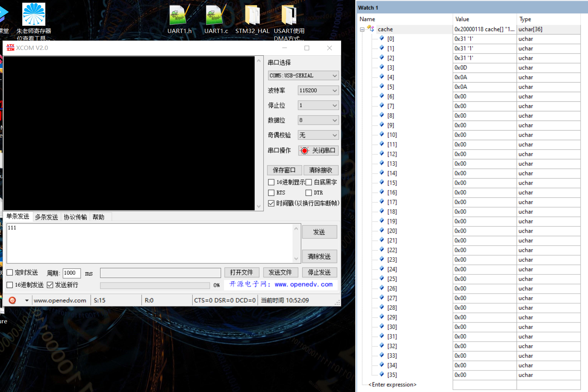Select the value 0x0D of cache [3]

click(461, 68)
